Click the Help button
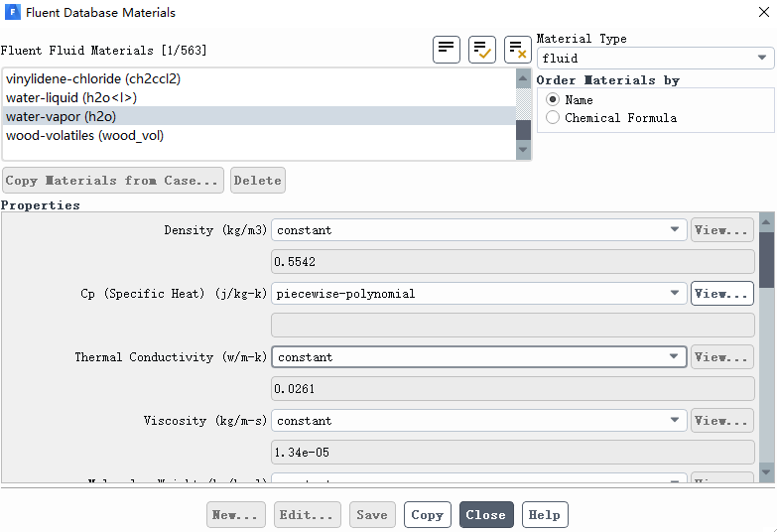The image size is (777, 532). coord(545,515)
